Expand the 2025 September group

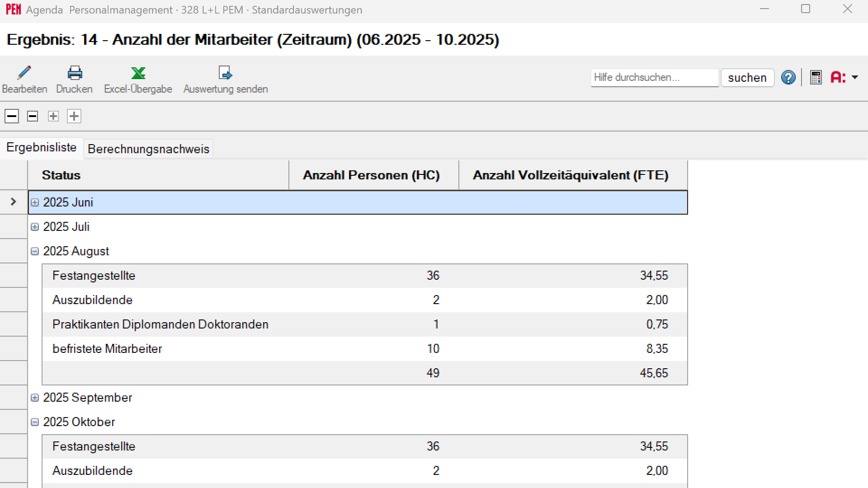click(x=35, y=398)
